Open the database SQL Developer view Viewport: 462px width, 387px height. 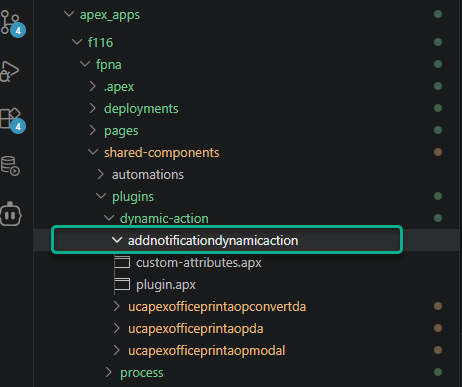click(x=10, y=166)
